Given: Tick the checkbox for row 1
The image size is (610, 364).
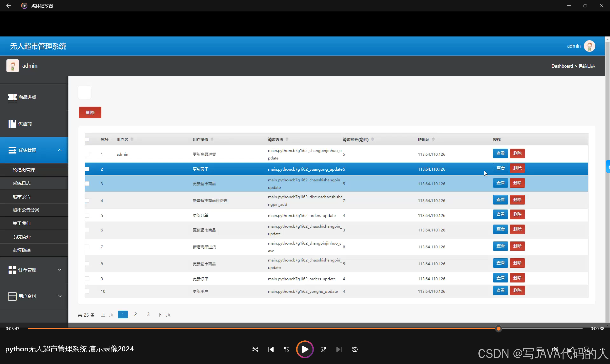Looking at the screenshot, I should 87,154.
